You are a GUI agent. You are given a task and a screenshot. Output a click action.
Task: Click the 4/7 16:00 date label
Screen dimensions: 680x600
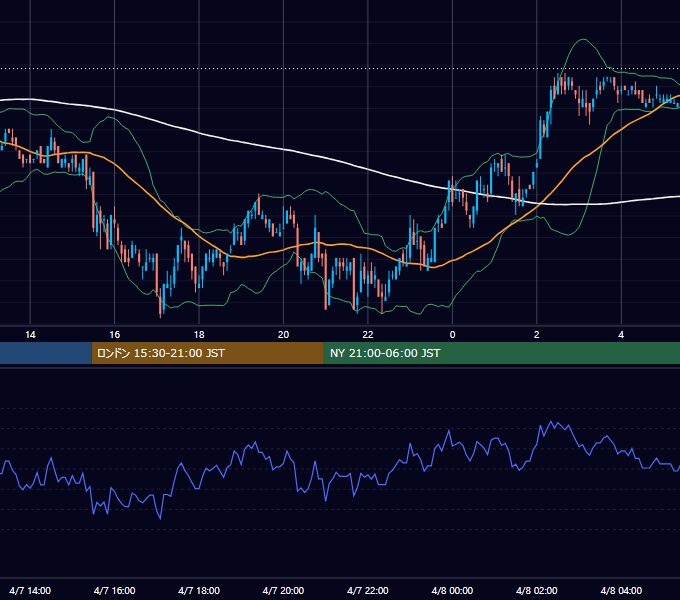pos(114,590)
